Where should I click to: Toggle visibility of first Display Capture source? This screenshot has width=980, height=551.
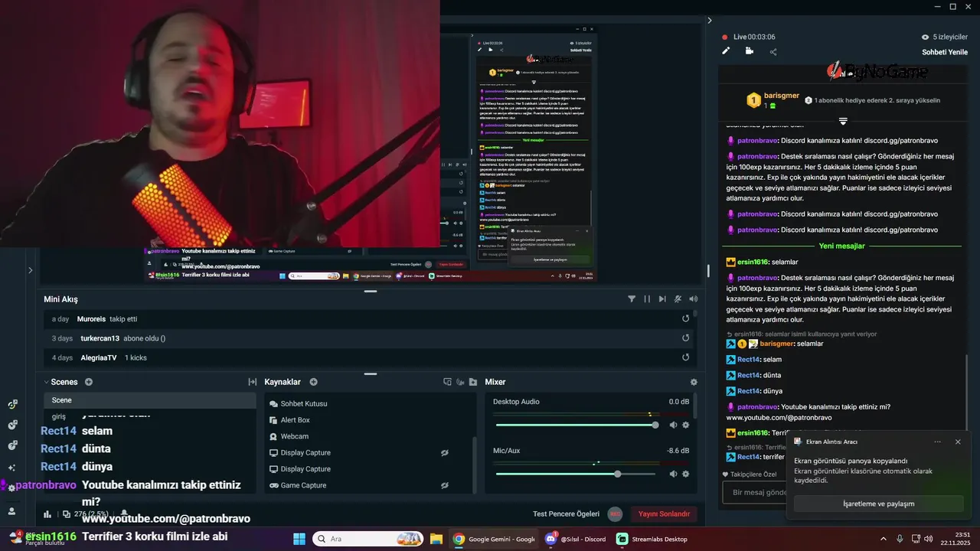pyautogui.click(x=444, y=453)
